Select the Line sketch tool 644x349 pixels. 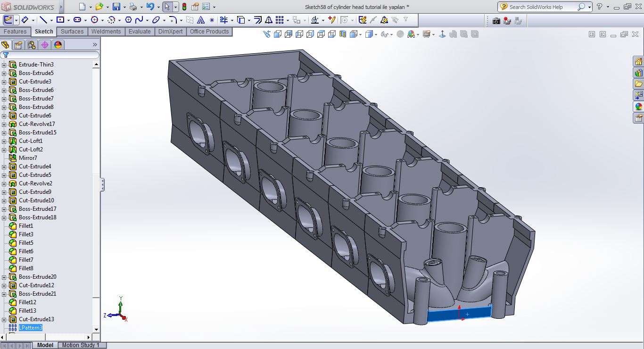(43, 20)
